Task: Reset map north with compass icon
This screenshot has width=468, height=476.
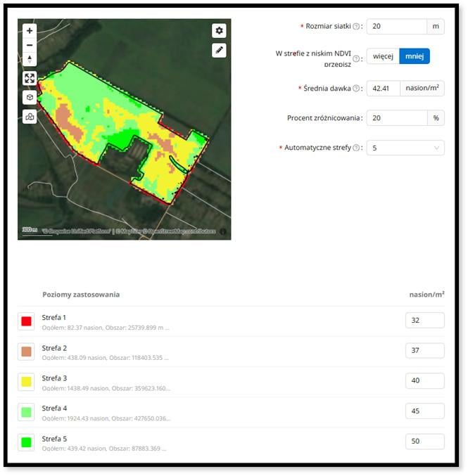Action: pyautogui.click(x=30, y=59)
